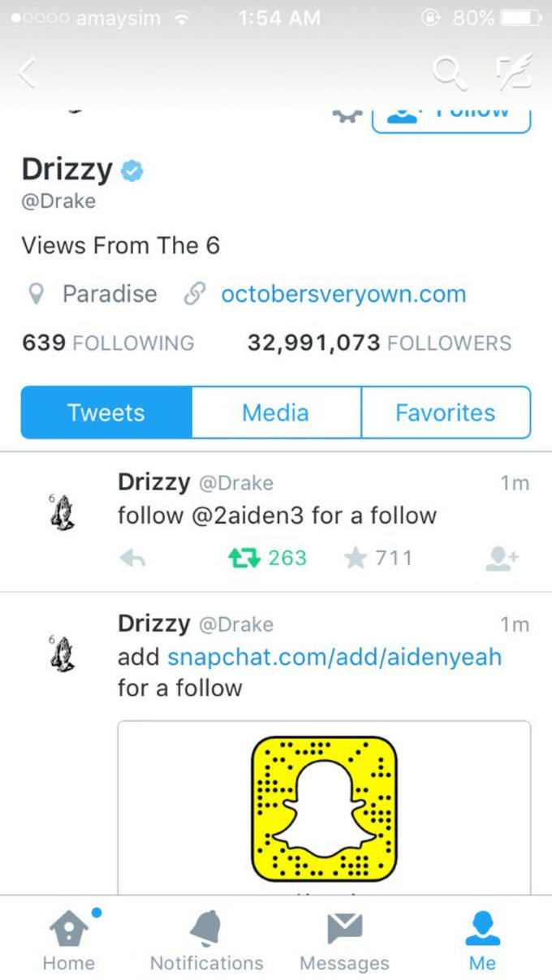Open snapchat.com/add/aidenyeah link
The height and width of the screenshot is (980, 552).
(x=334, y=656)
